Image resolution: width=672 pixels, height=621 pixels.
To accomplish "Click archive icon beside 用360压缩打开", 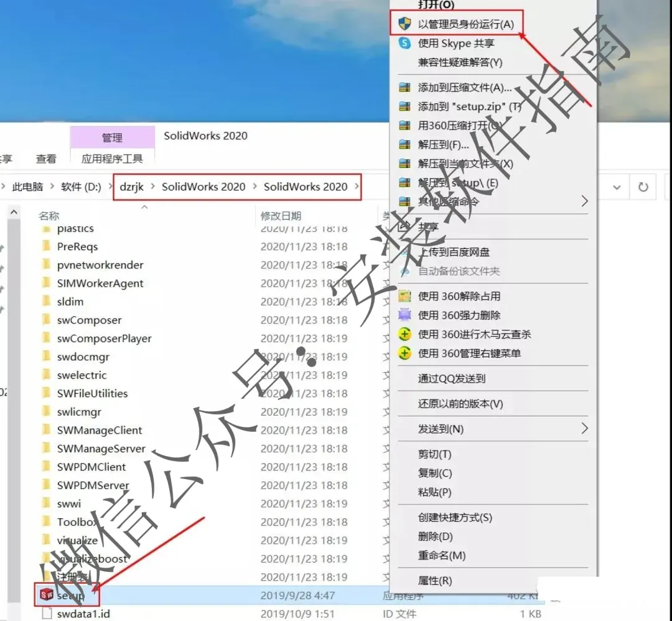I will point(404,125).
